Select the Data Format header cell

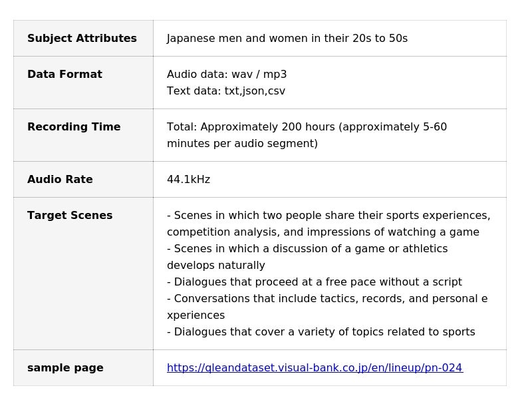pos(65,75)
